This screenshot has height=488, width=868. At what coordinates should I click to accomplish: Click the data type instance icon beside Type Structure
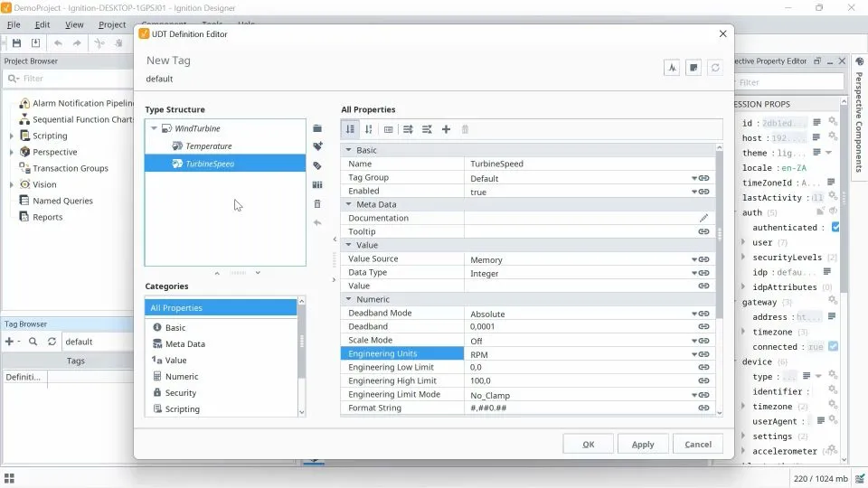pos(317,184)
